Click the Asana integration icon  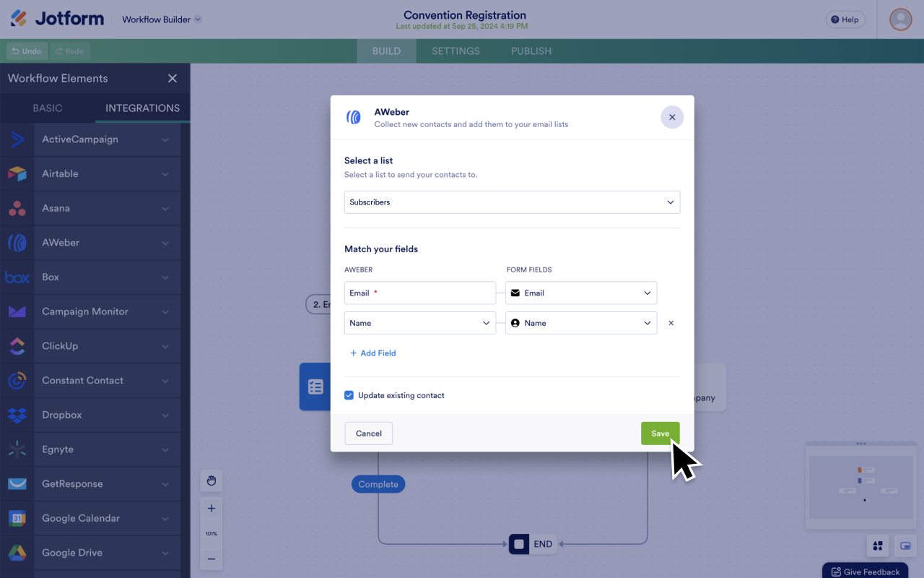tap(17, 208)
